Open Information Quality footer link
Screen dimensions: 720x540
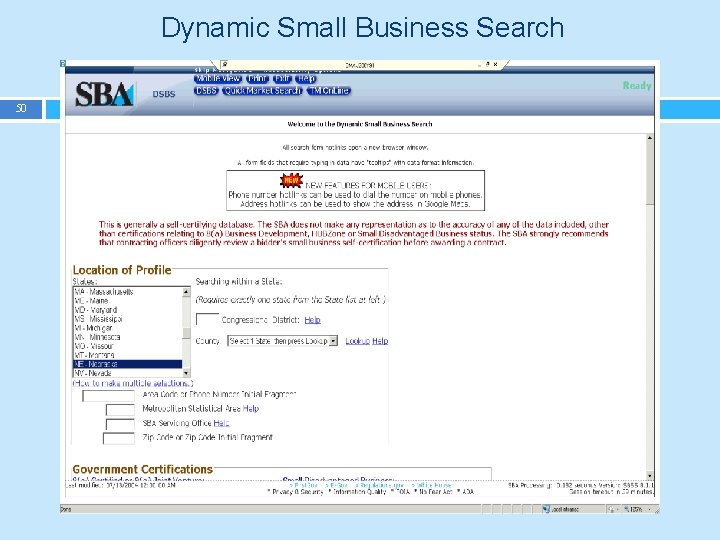pyautogui.click(x=360, y=491)
